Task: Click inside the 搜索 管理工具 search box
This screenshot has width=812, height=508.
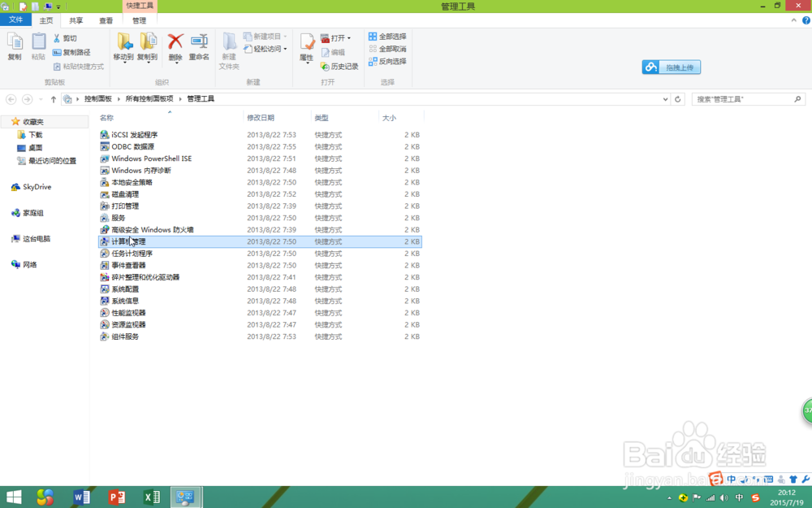Action: 739,98
